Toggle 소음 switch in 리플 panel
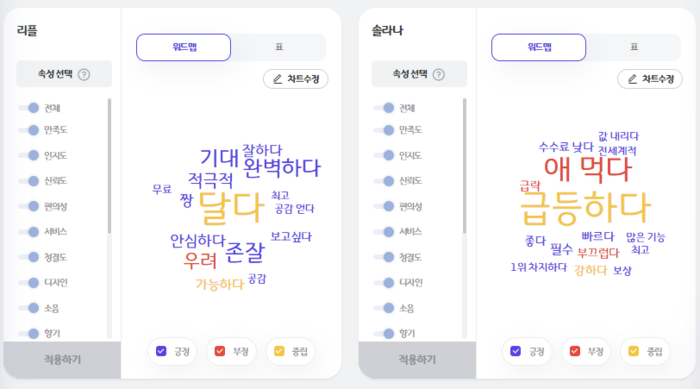This screenshot has height=389, width=700. 29,308
